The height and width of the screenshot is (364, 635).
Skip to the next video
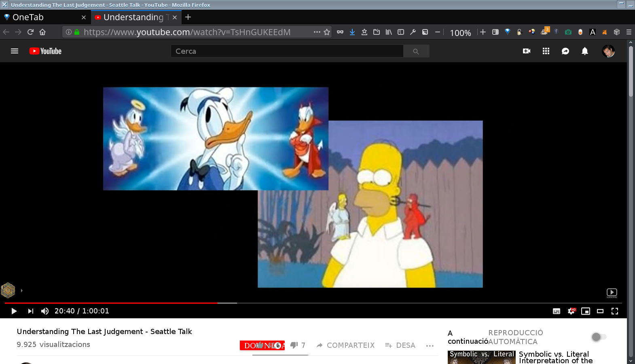pos(31,311)
